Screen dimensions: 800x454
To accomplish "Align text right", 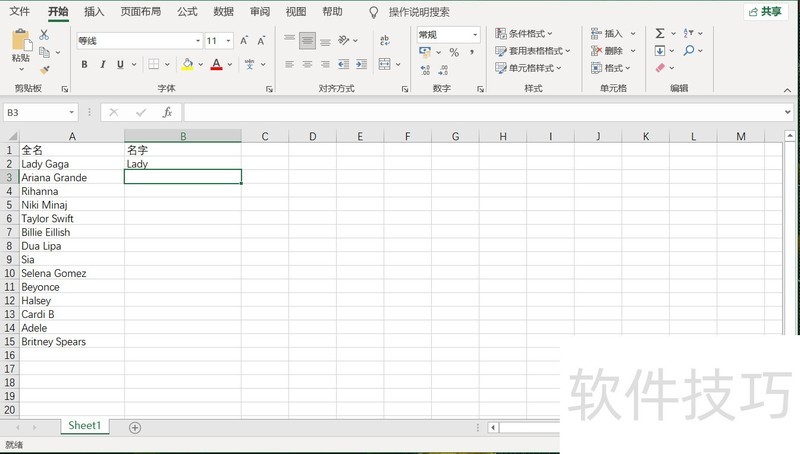I will [325, 64].
